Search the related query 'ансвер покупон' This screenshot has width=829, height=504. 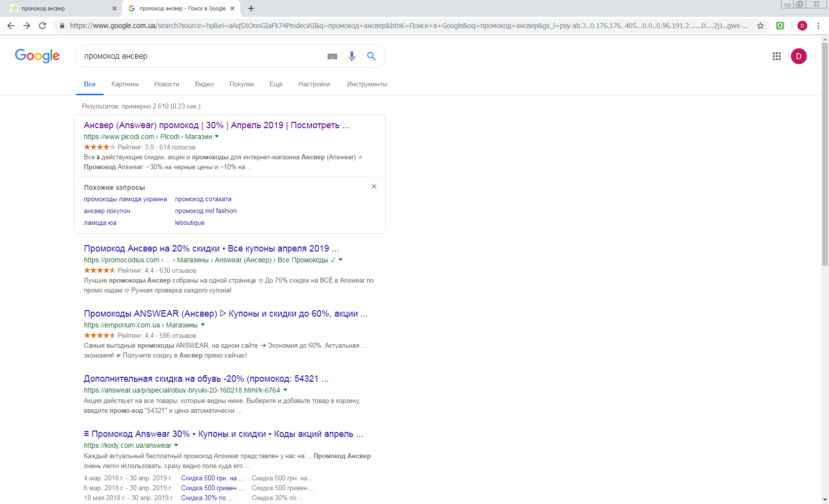[x=107, y=211]
